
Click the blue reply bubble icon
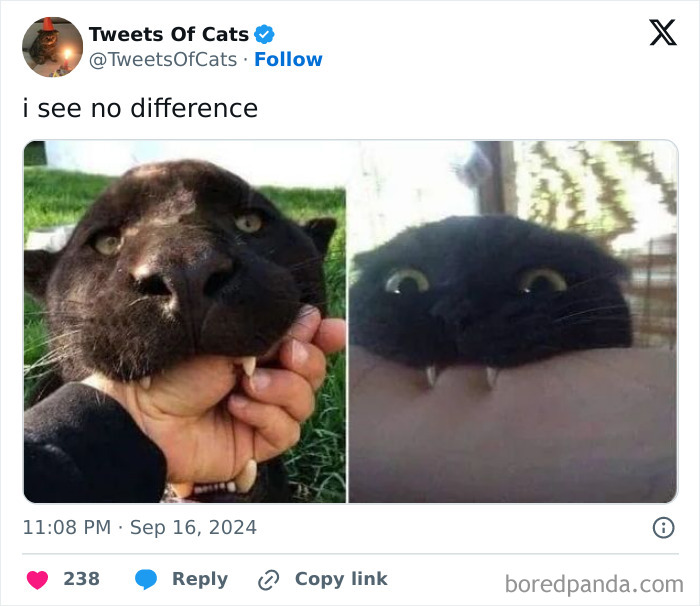146,579
